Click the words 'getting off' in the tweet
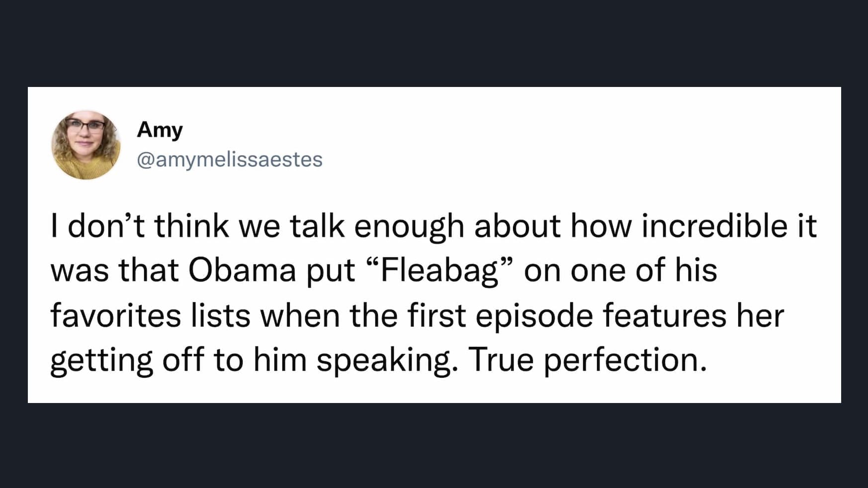This screenshot has width=868, height=488. pyautogui.click(x=127, y=361)
